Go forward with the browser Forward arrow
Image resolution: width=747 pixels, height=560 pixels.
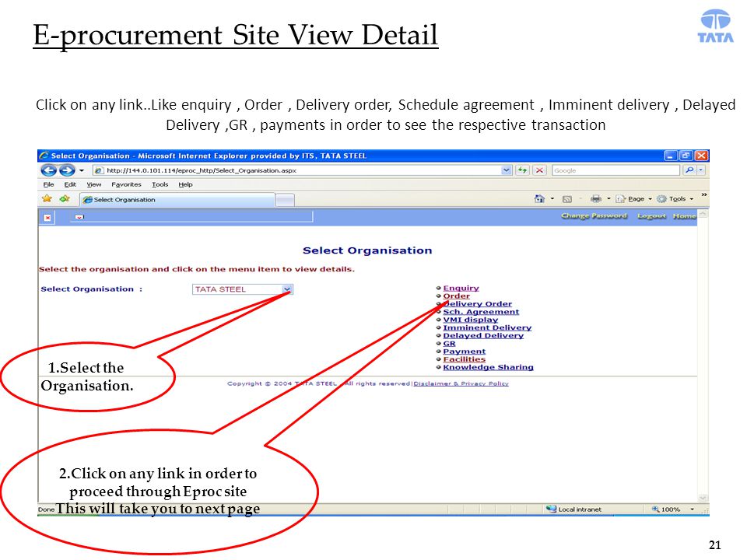tap(67, 170)
